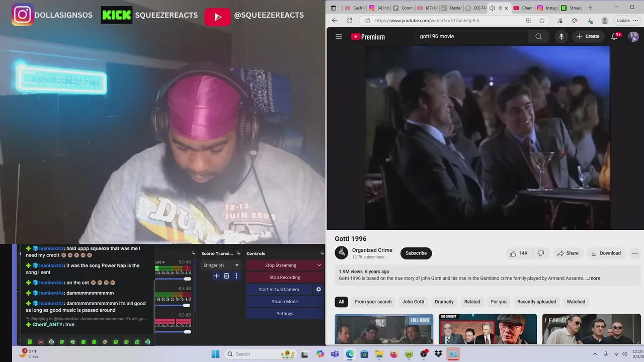Adjust the -0.3 dB volume slider

[x=187, y=306]
